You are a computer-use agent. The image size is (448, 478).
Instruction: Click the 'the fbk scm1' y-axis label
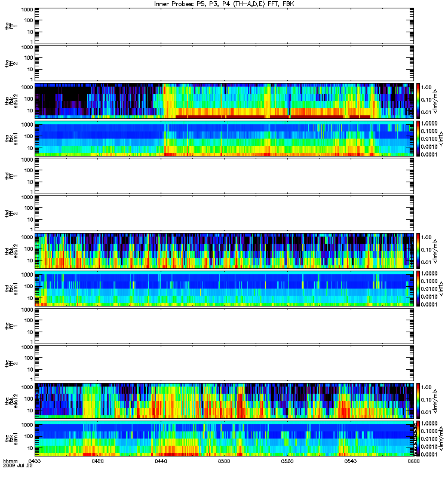(11, 439)
